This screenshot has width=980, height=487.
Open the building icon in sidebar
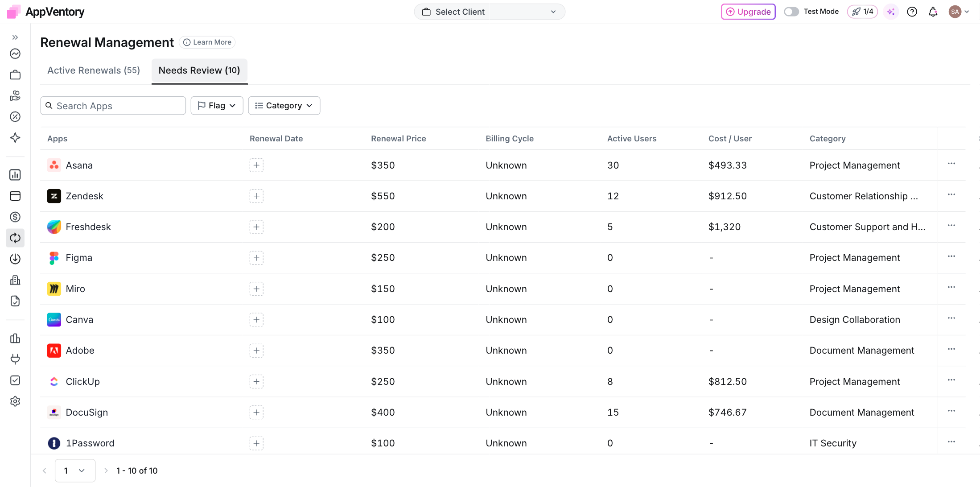[15, 280]
